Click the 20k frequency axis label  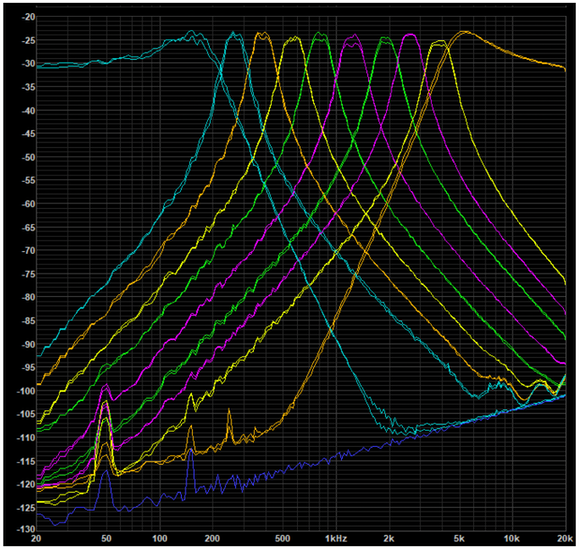[564, 538]
